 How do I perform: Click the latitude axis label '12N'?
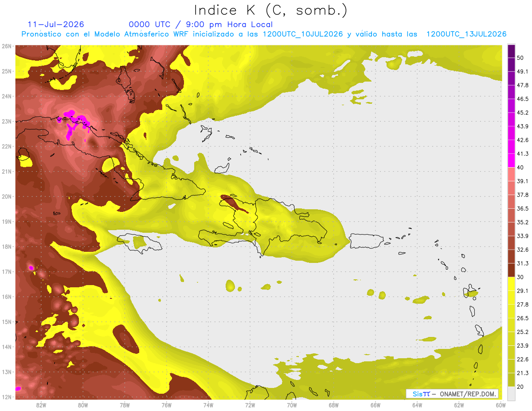(7, 397)
